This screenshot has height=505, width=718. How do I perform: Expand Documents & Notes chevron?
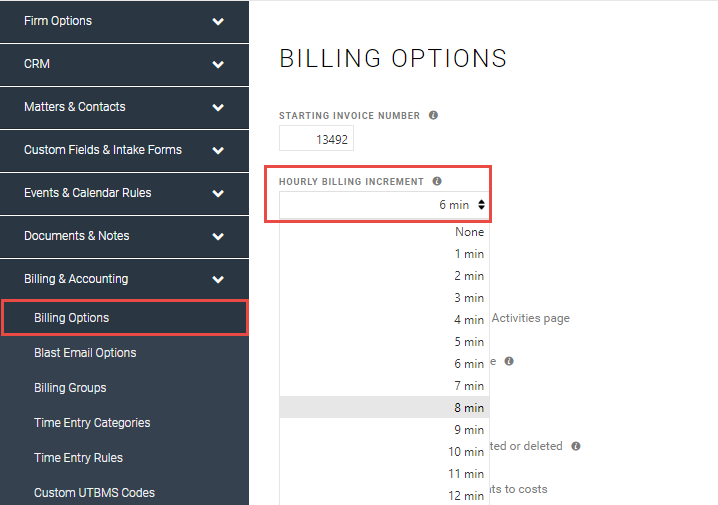point(218,236)
